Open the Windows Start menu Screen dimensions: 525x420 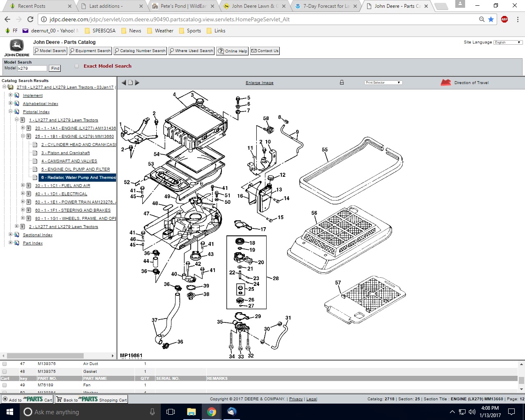tap(10, 412)
